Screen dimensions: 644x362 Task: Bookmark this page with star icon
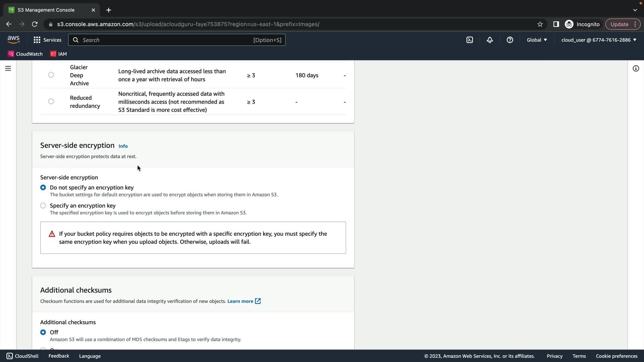click(540, 24)
